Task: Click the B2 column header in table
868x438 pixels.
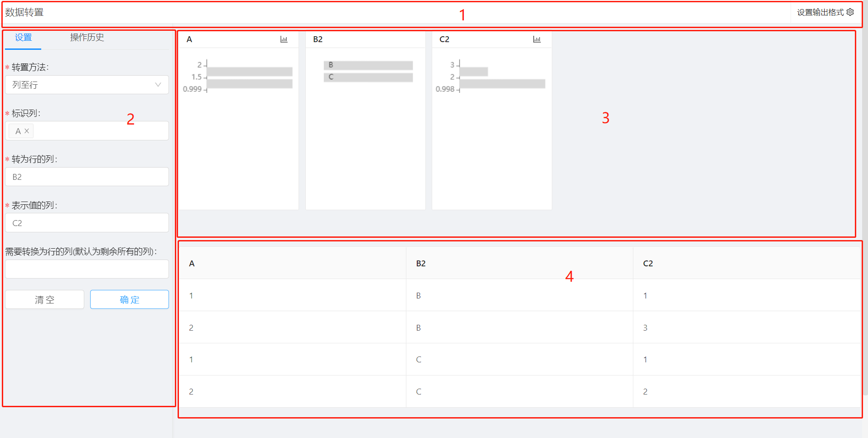Action: click(421, 263)
